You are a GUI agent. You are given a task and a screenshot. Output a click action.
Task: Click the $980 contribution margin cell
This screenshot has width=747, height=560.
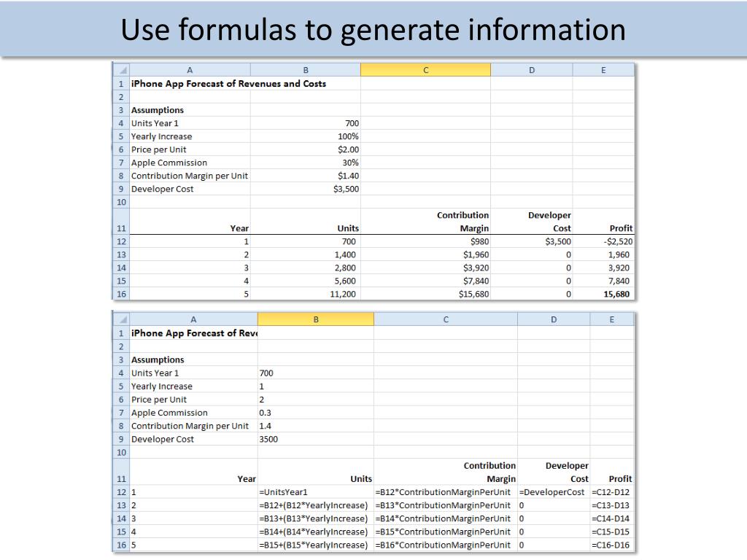click(x=480, y=241)
